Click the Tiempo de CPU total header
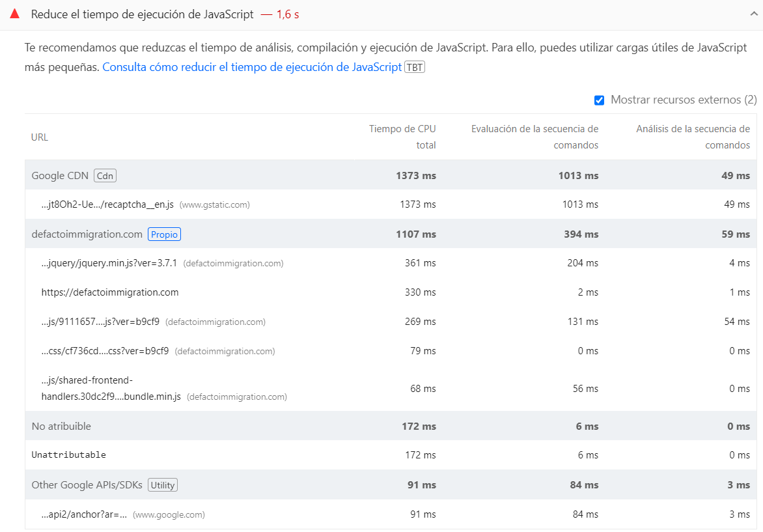 tap(402, 137)
